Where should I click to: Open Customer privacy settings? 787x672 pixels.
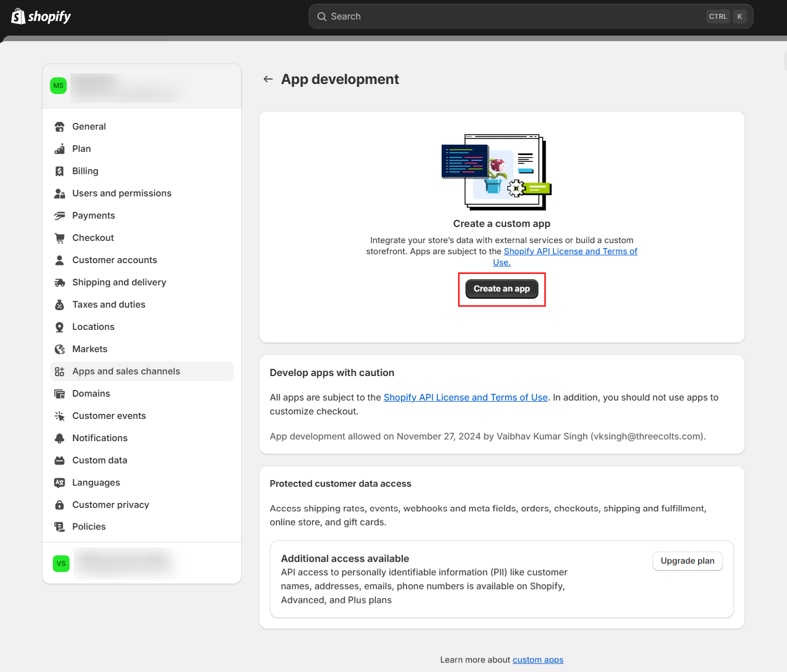tap(142, 505)
